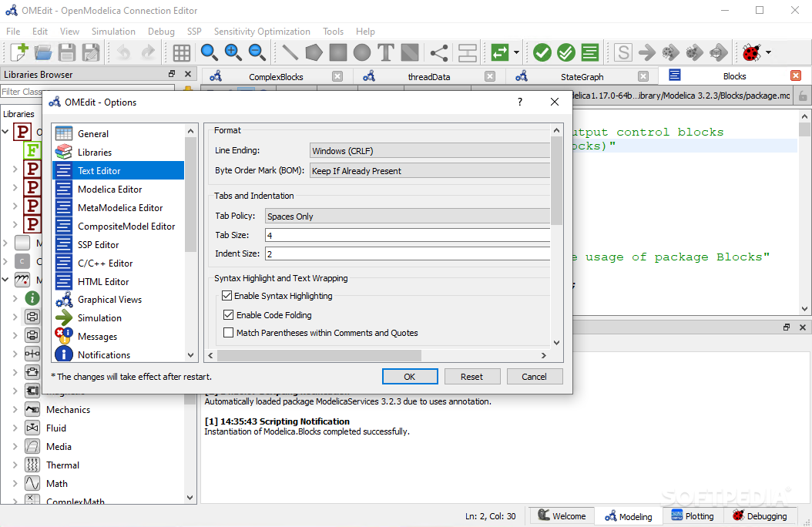Switch to Debugging perspective
Screen dimensions: 812x527
pos(760,515)
